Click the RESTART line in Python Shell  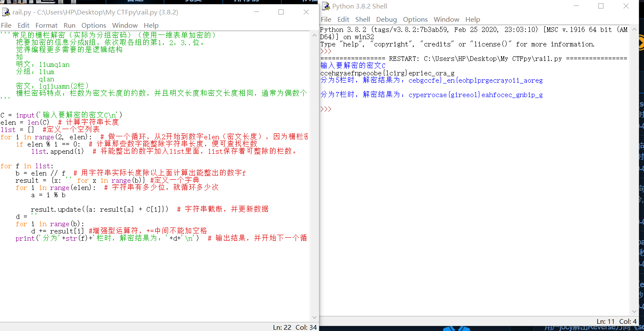pos(474,58)
